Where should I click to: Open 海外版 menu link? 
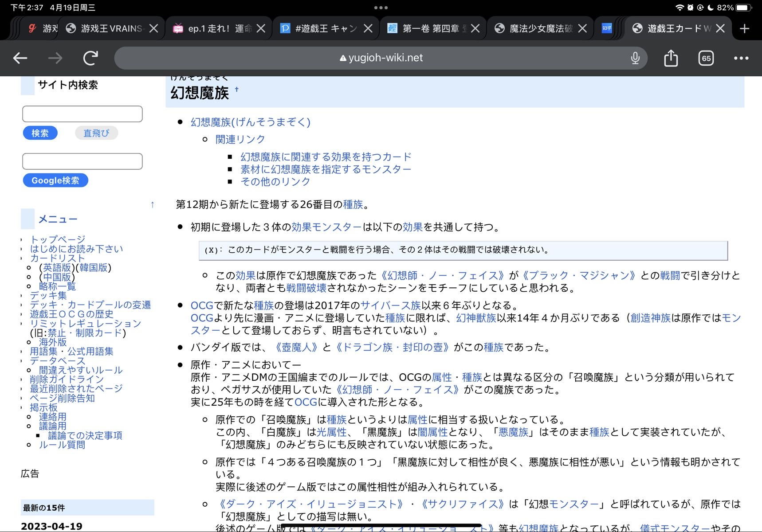point(53,342)
